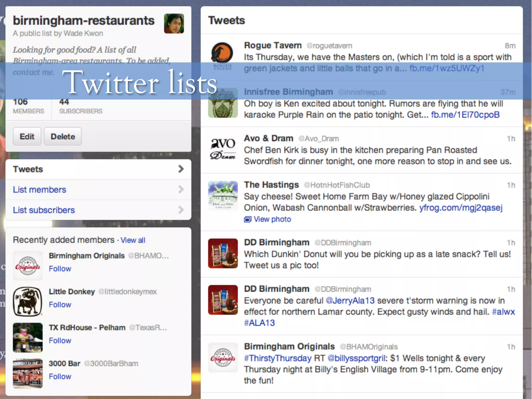Click the @littledonkeymex handle
This screenshot has height=399, width=532.
pyautogui.click(x=128, y=292)
